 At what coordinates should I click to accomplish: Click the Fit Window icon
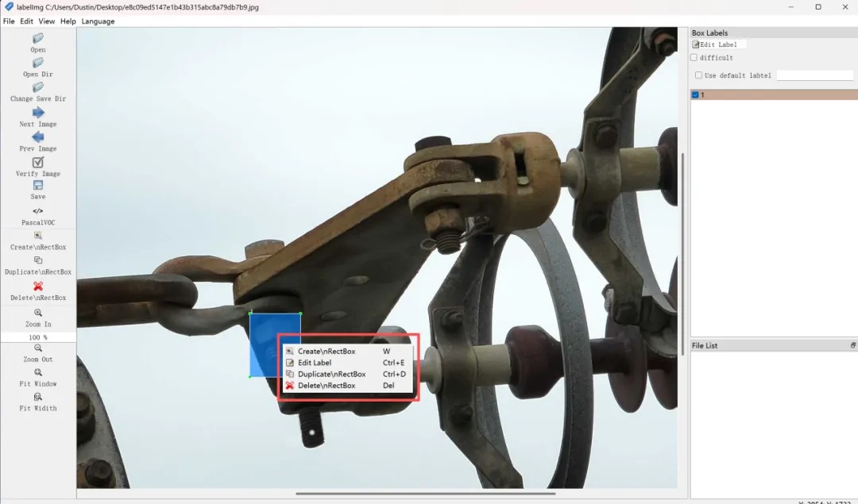38,372
